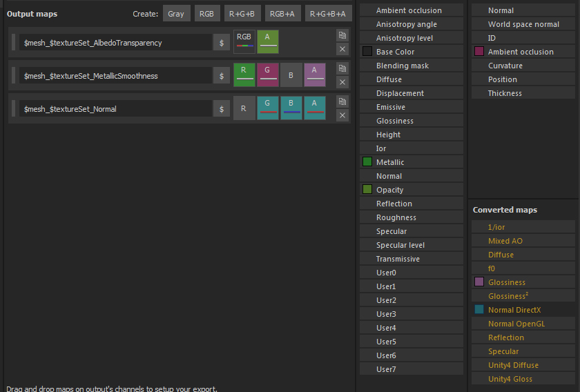Select Glossiness² converted map

coord(523,296)
